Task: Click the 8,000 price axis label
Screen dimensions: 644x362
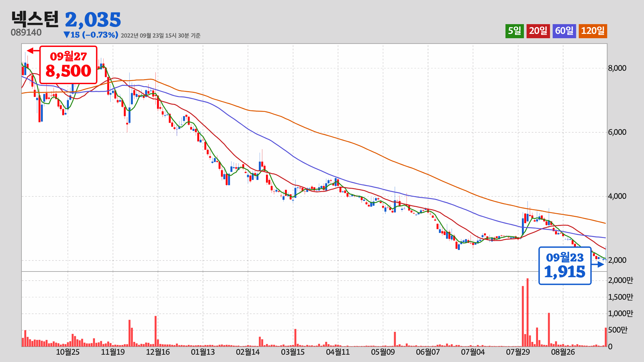Action: (617, 68)
